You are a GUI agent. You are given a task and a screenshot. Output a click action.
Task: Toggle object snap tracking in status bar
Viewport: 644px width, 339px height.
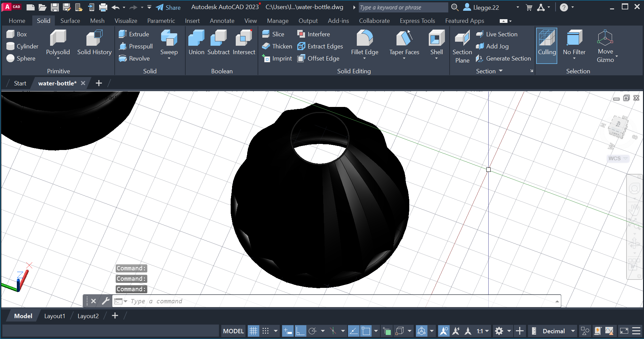click(x=353, y=331)
